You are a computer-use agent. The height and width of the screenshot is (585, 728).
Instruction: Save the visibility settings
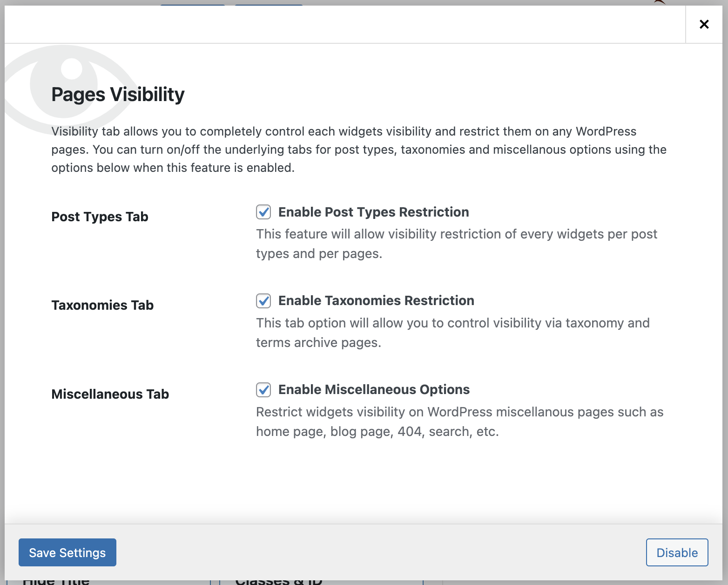(x=67, y=552)
